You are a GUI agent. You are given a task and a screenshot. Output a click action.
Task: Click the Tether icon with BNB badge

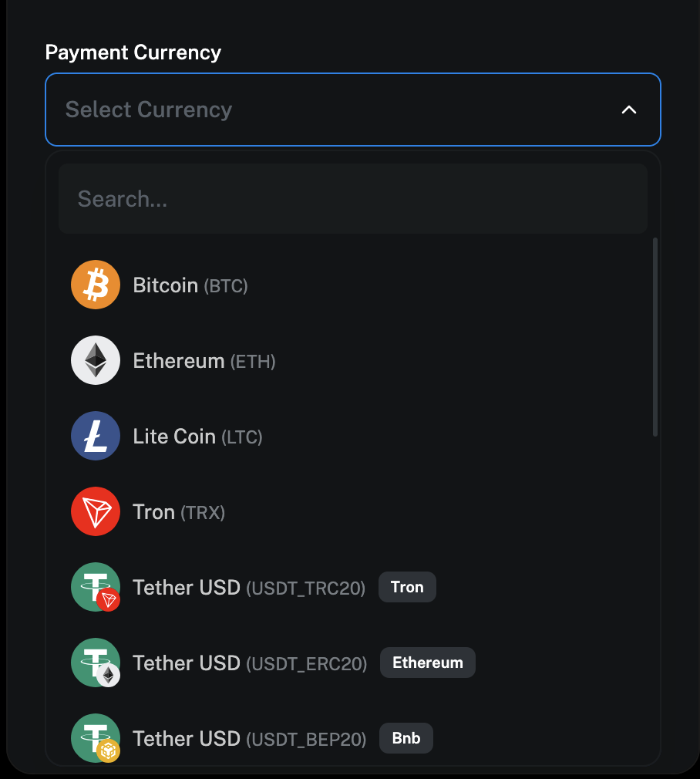(96, 738)
